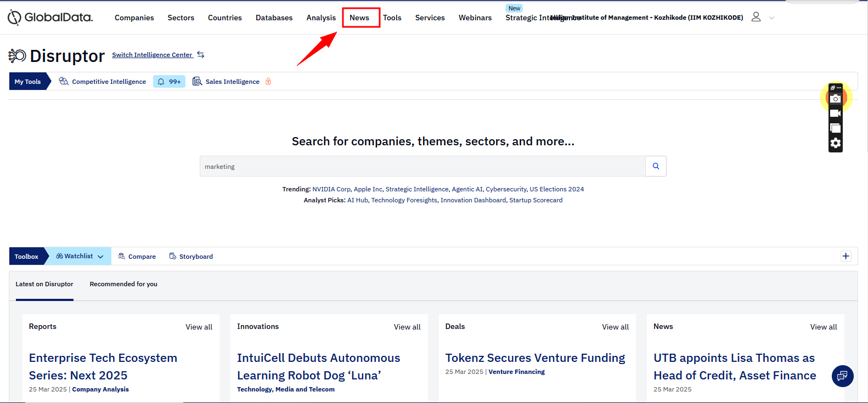Viewport: 868px width, 403px height.
Task: Click the search magnifier button
Action: [x=656, y=166]
